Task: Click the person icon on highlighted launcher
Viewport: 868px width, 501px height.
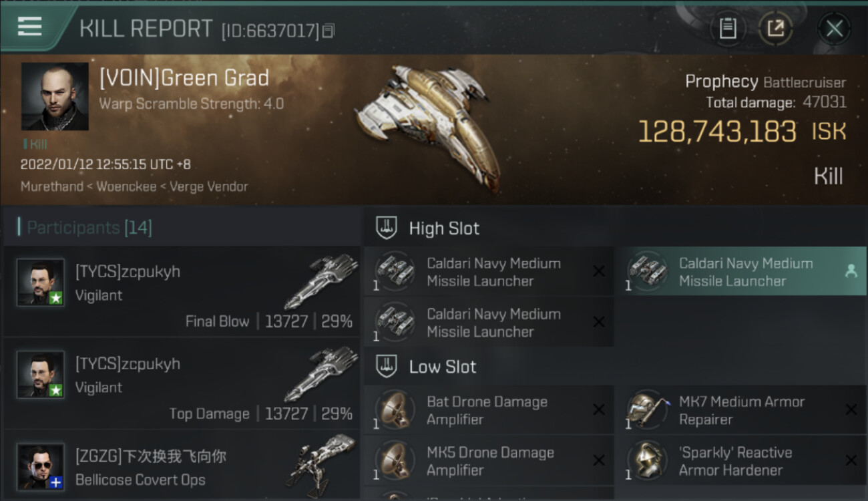Action: click(851, 271)
